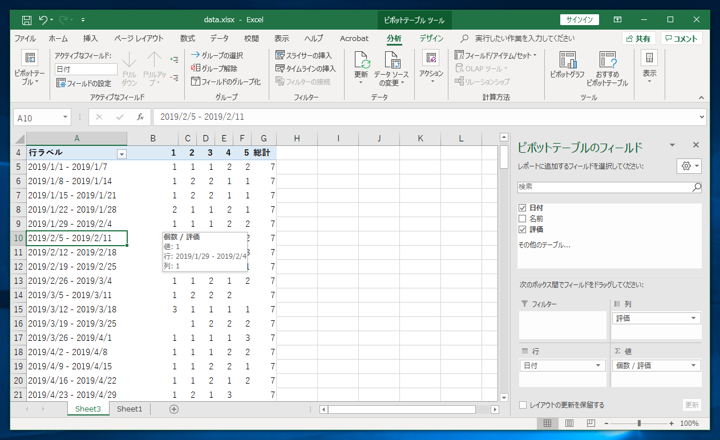
Task: Switch to the データ ribbon tab
Action: coord(219,38)
